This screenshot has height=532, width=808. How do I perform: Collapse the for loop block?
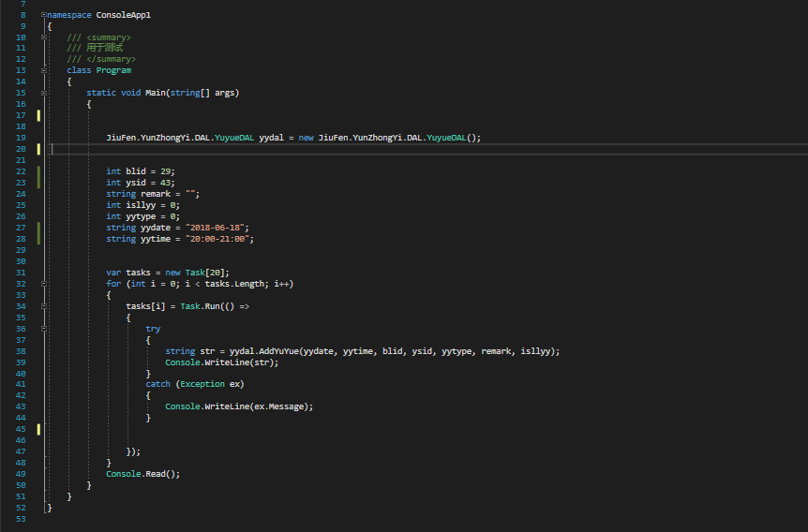[x=44, y=284]
